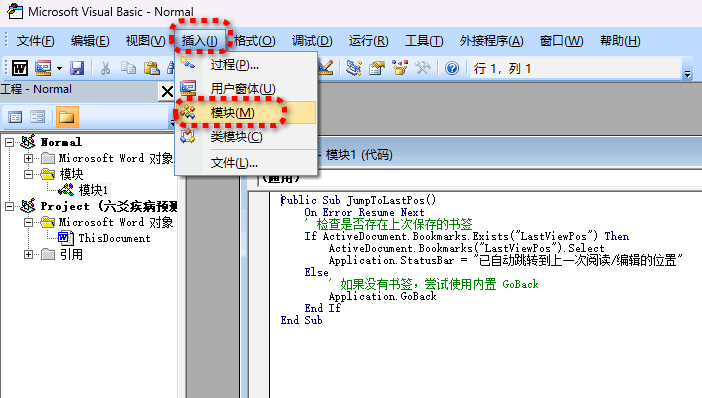Select the Normal project tree item
The height and width of the screenshot is (398, 702).
[61, 142]
